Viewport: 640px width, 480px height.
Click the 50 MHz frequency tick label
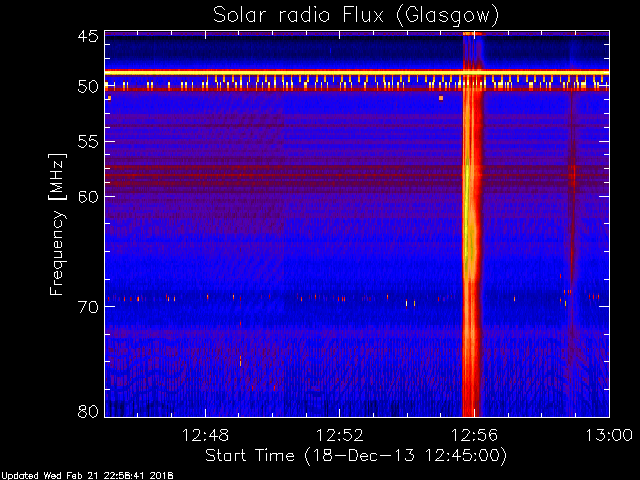tap(87, 87)
